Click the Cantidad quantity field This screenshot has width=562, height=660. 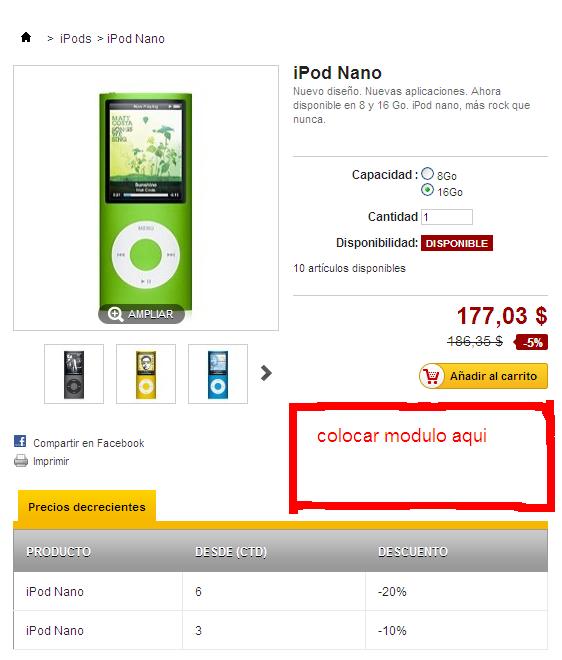(447, 217)
